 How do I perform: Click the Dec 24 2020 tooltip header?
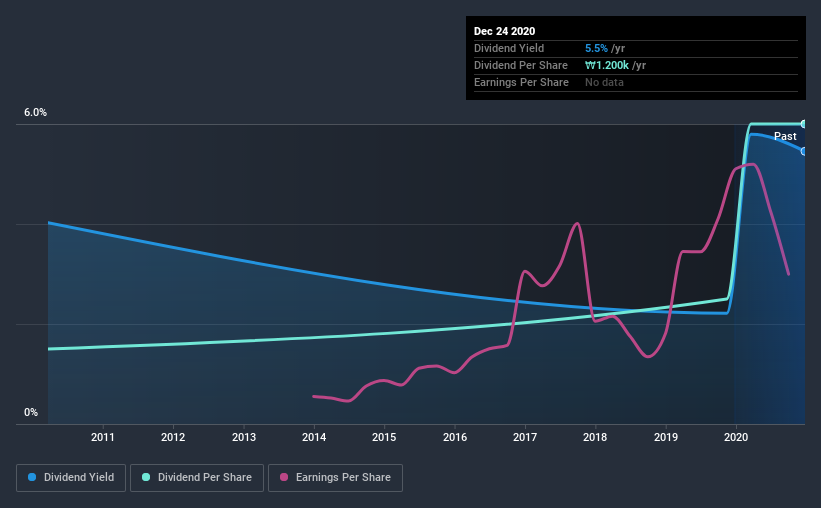pos(505,30)
